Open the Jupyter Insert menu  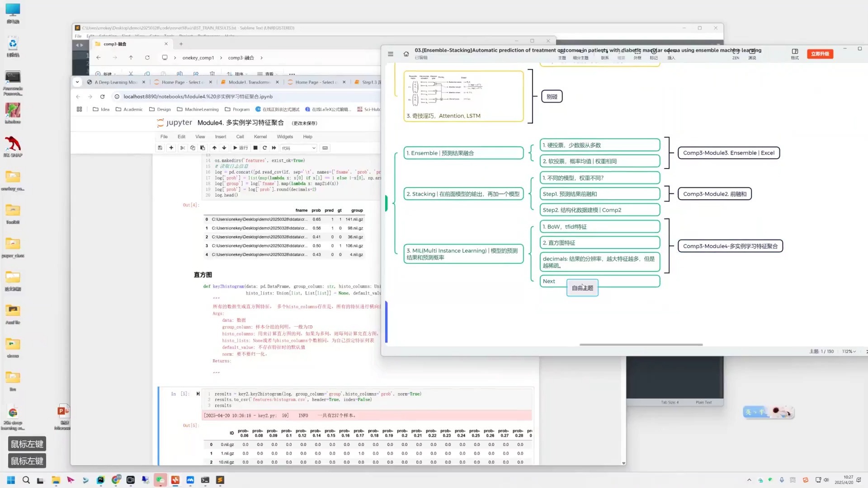click(221, 136)
